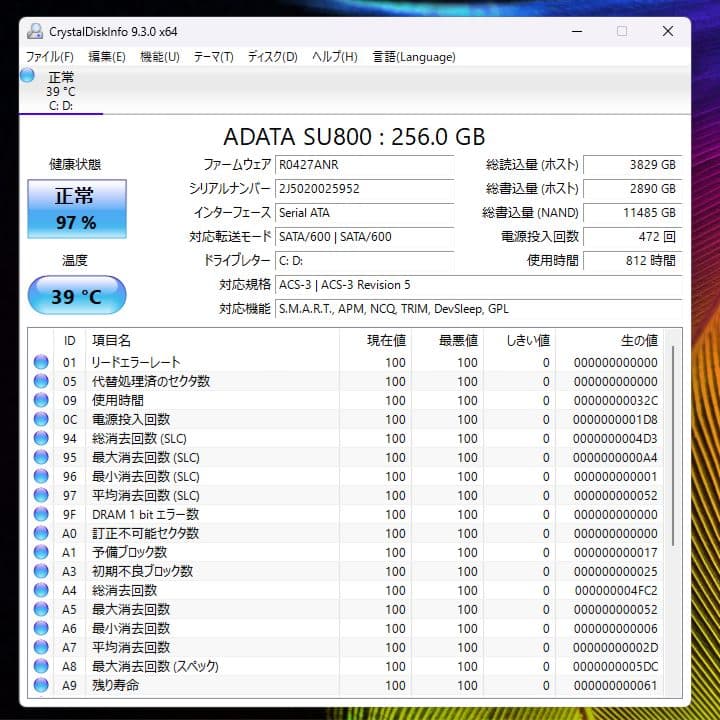Screen dimensions: 720x720
Task: Click the ID column header
Action: point(69,341)
